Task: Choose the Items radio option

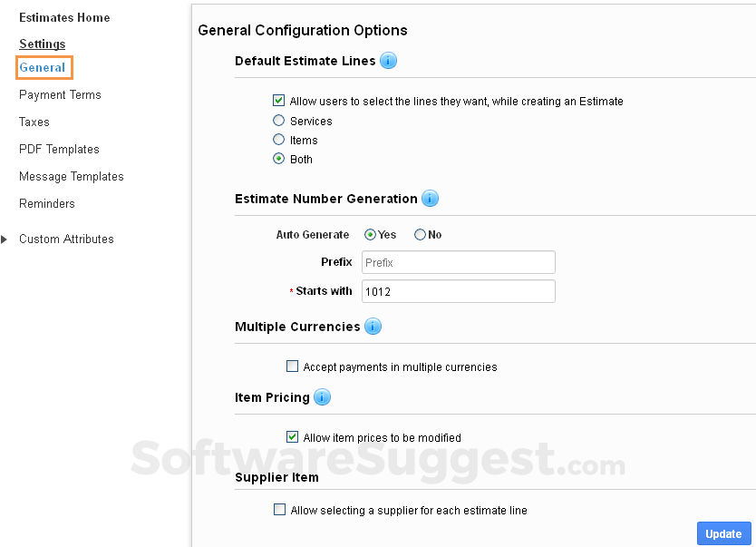Action: (x=278, y=140)
